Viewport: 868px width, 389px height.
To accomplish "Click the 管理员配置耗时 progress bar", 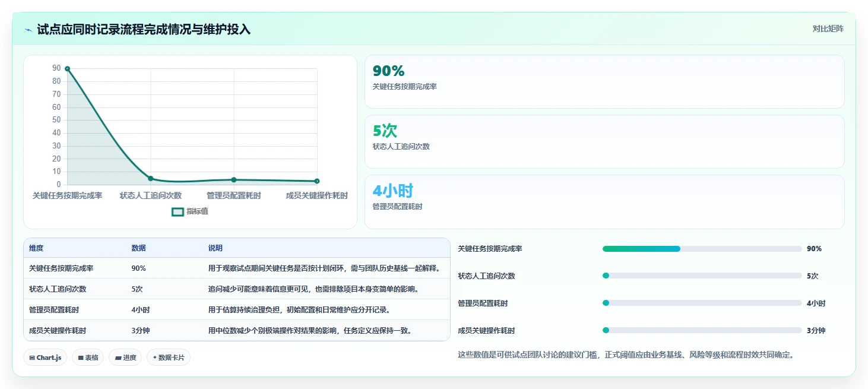I will (x=702, y=303).
